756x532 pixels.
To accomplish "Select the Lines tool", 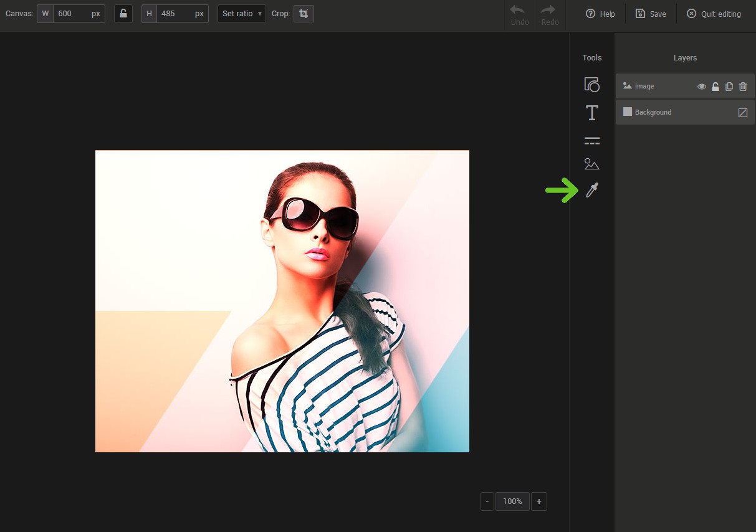I will 591,141.
